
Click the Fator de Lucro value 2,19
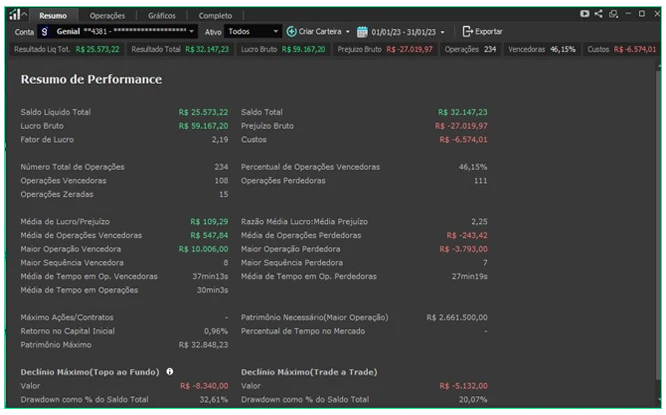(x=220, y=139)
